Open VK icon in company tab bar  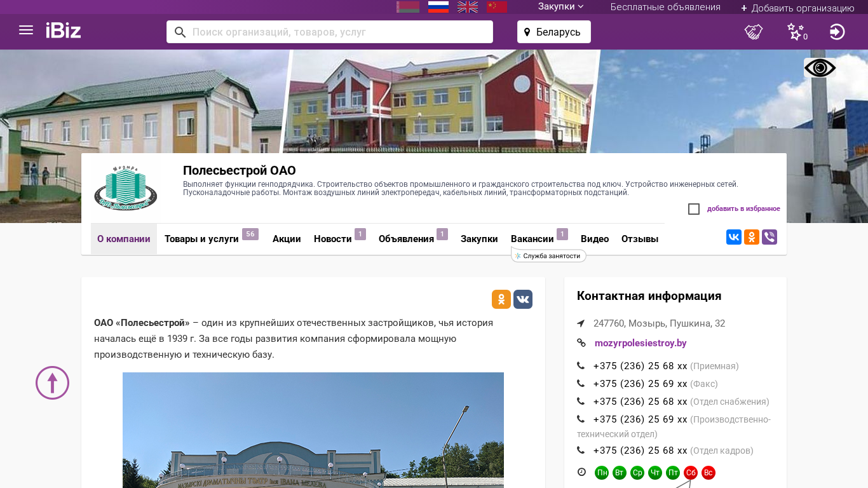pos(734,237)
